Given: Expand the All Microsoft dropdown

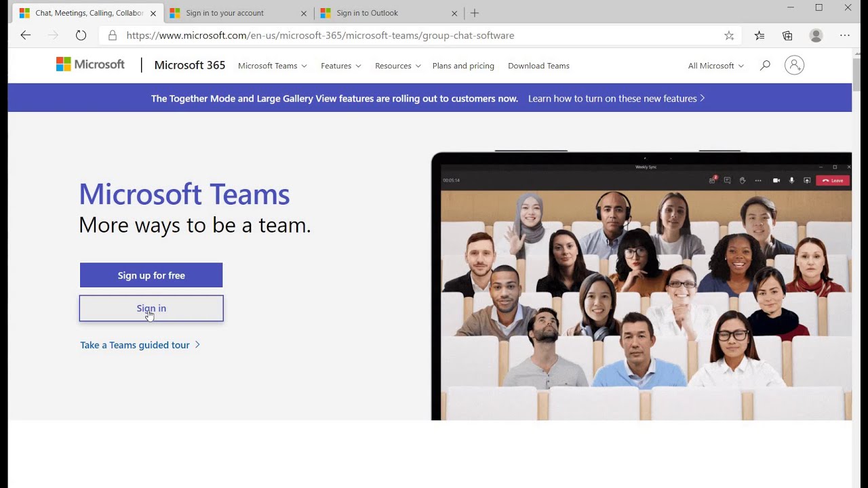Looking at the screenshot, I should click(x=716, y=66).
